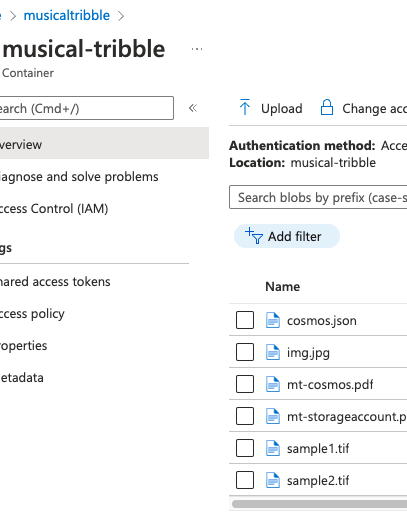
Task: Open the Metadata settings page
Action: [22, 377]
